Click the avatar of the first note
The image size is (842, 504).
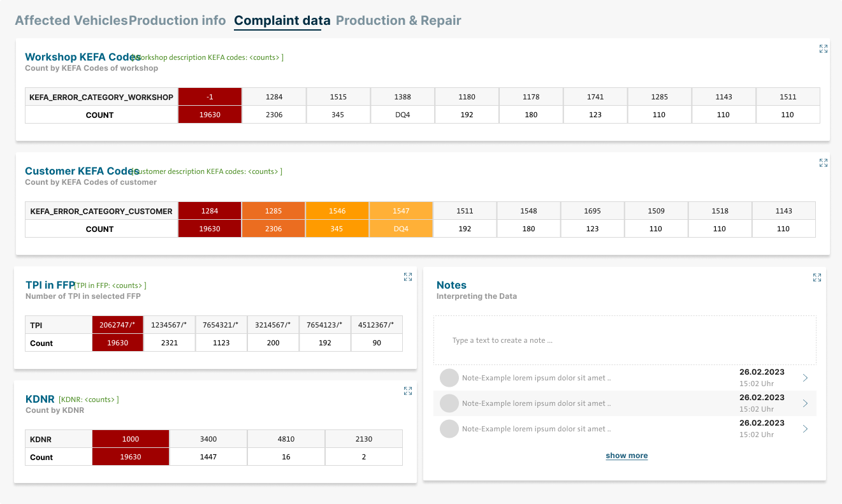click(x=449, y=378)
